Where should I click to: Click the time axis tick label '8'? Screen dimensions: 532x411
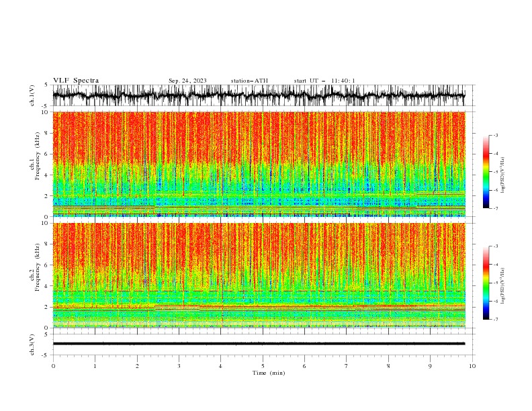tap(388, 366)
